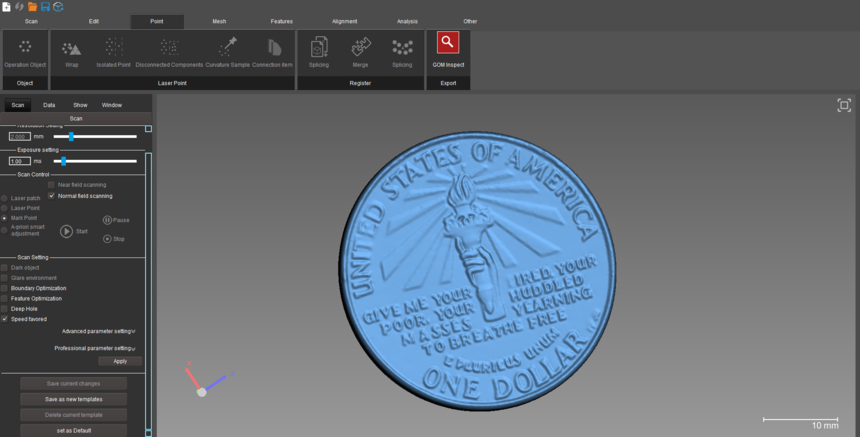Tick the Glare environment checkbox
This screenshot has height=437, width=860.
pyautogui.click(x=4, y=278)
